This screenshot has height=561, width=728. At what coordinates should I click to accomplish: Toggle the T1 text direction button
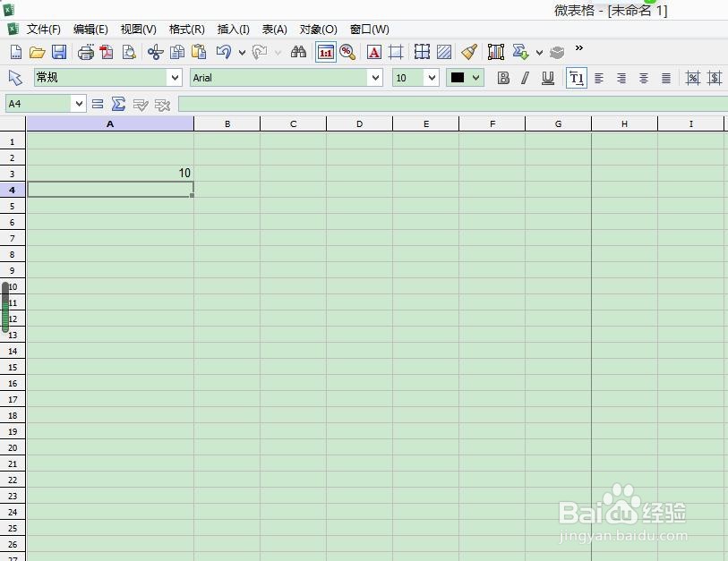click(x=576, y=78)
